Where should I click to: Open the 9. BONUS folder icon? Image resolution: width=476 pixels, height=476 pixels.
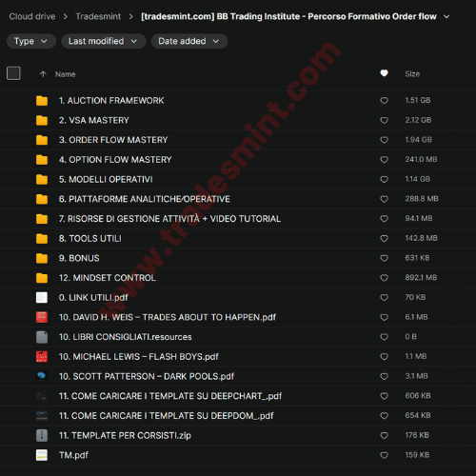pyautogui.click(x=42, y=258)
